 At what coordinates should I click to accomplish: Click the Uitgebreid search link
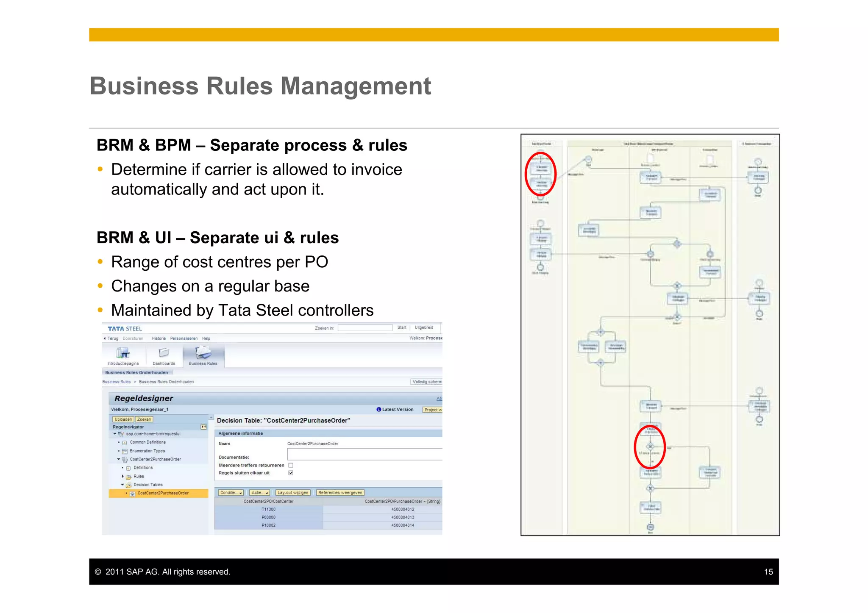pos(424,327)
